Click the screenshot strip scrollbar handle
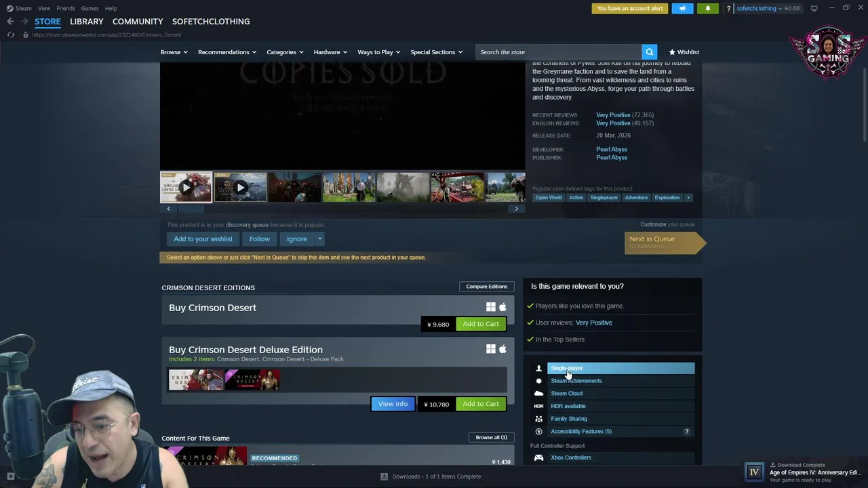Screen dimensions: 868x488 (190, 209)
